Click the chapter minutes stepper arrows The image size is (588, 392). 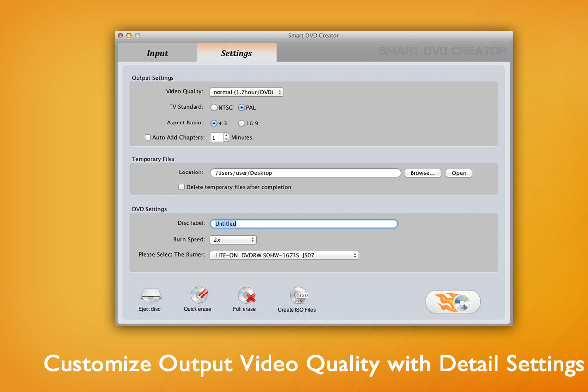[226, 138]
